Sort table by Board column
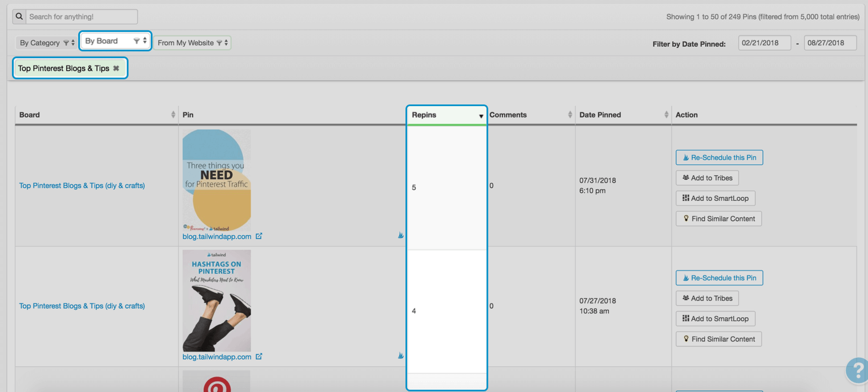Viewport: 868px width, 392px height. click(x=97, y=115)
